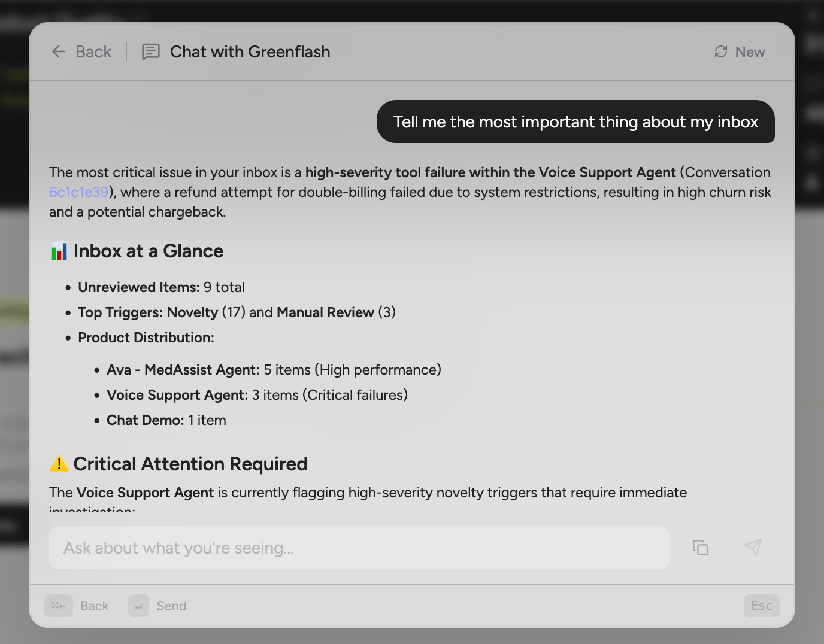Click the 'Product Distribution:' bullet
Viewport: 824px width, 644px height.
146,338
